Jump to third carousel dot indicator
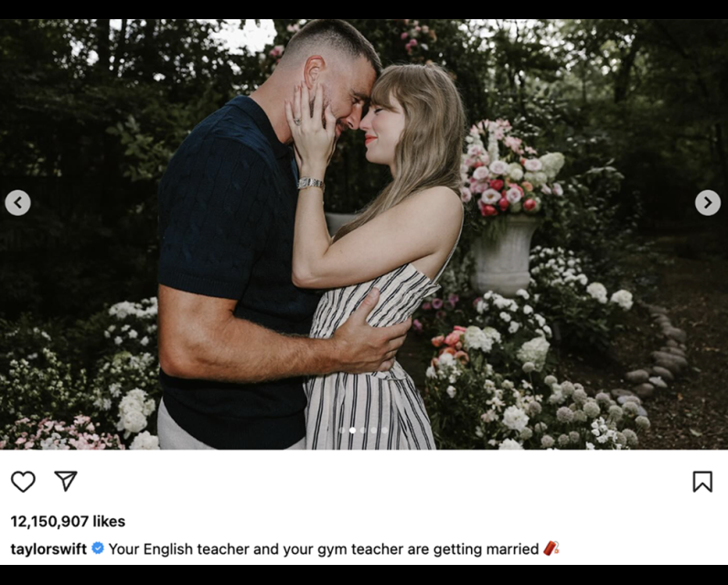The width and height of the screenshot is (728, 585). tap(363, 431)
